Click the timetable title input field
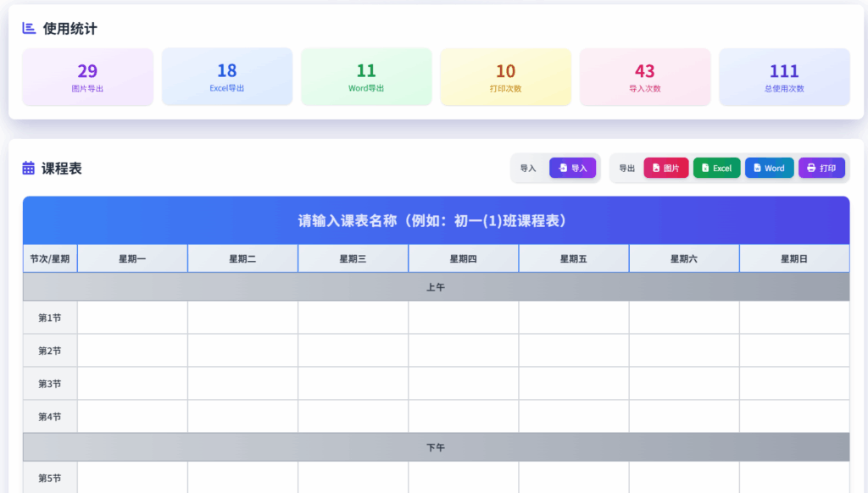The image size is (868, 493). [436, 221]
